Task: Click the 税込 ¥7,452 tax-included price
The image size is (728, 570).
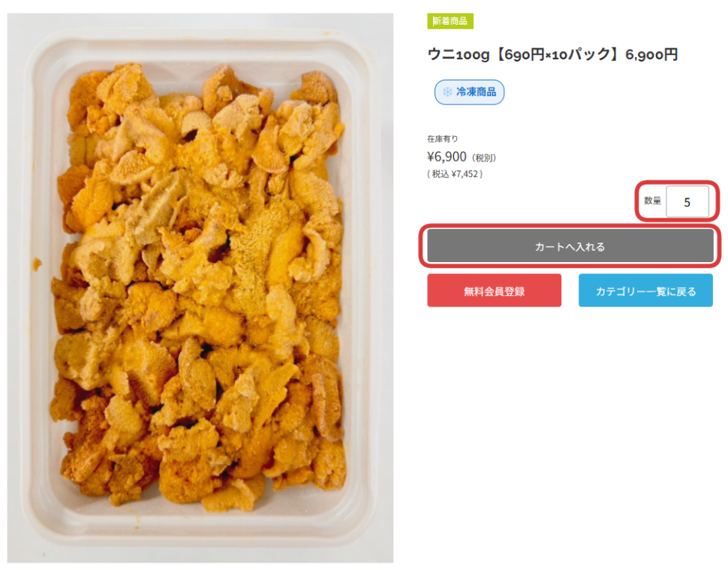Action: [455, 174]
